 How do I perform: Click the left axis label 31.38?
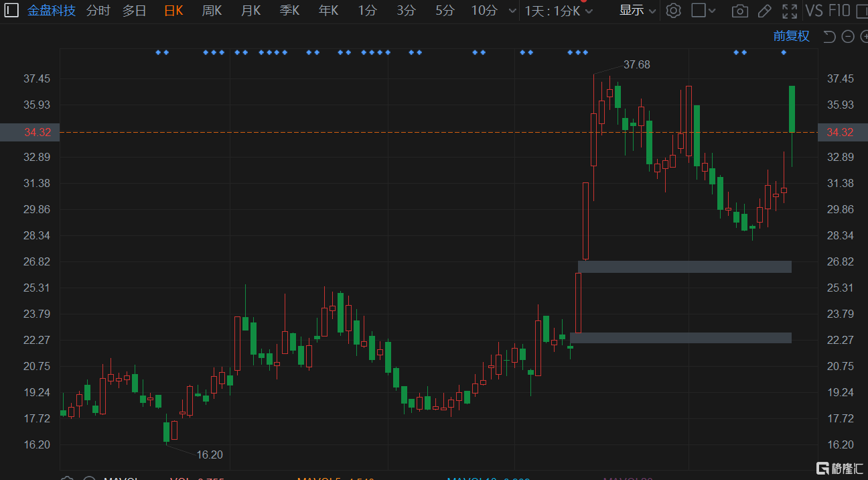click(x=38, y=183)
